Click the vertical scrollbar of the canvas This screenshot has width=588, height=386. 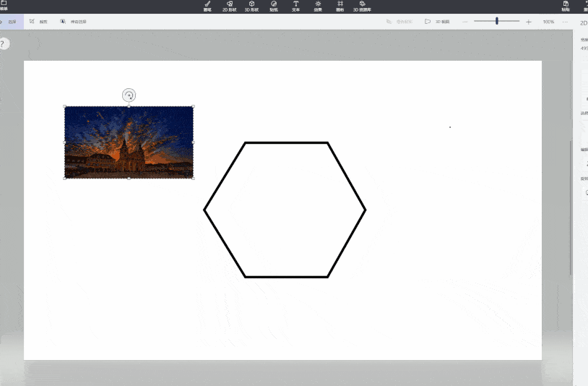tap(571, 207)
